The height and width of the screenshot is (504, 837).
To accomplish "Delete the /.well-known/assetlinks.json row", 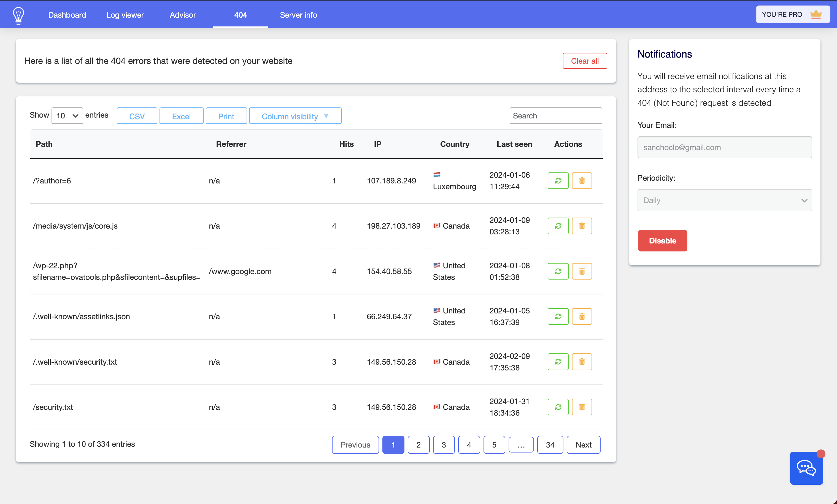I will tap(582, 316).
